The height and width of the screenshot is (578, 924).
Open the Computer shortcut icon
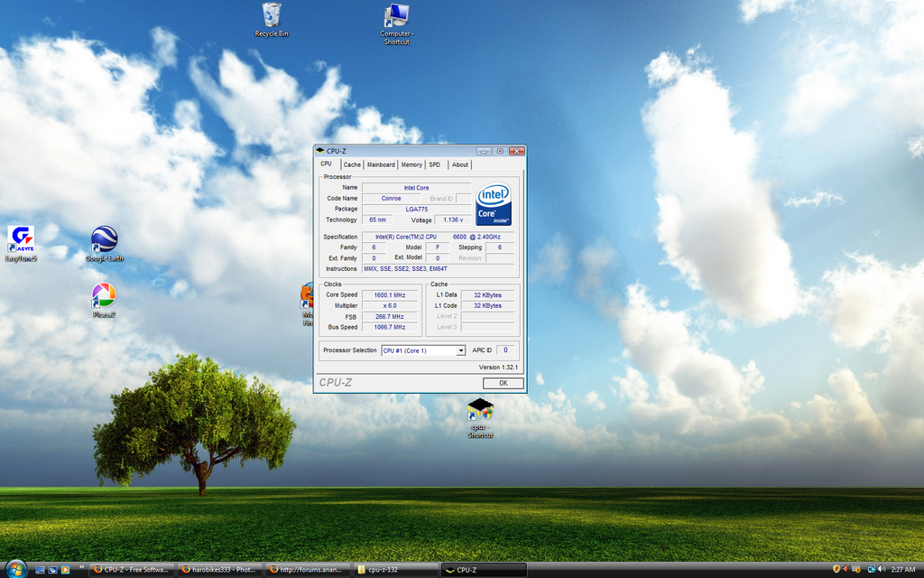(396, 16)
